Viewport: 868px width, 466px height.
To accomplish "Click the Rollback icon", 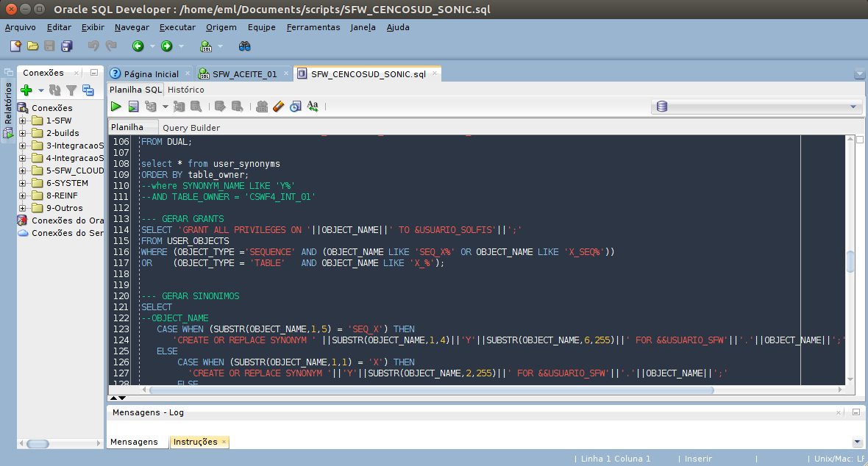I will click(237, 107).
